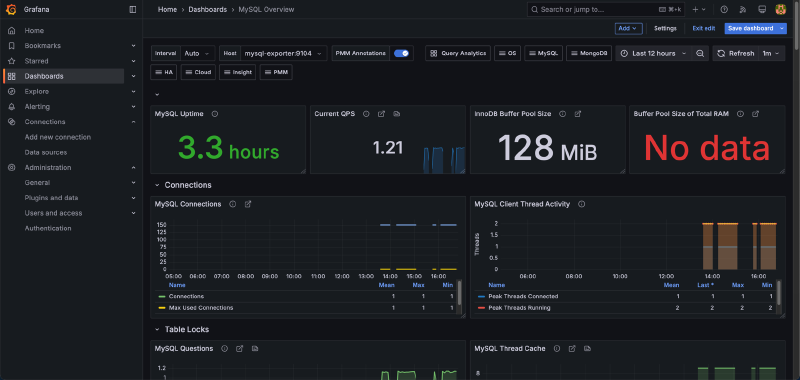Viewport: 800px width, 380px height.
Task: Click the Grafana logo icon
Action: (11, 9)
